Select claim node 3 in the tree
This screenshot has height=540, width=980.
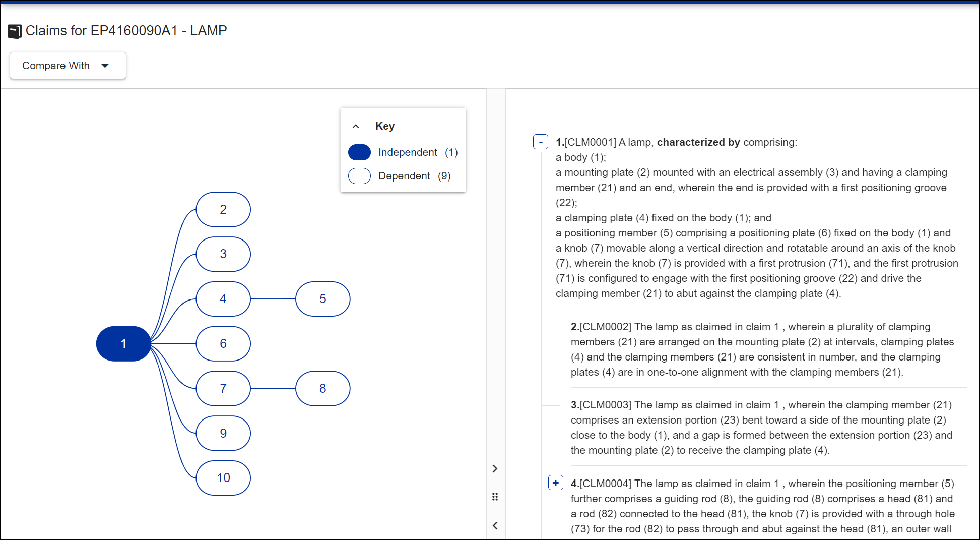(x=223, y=254)
